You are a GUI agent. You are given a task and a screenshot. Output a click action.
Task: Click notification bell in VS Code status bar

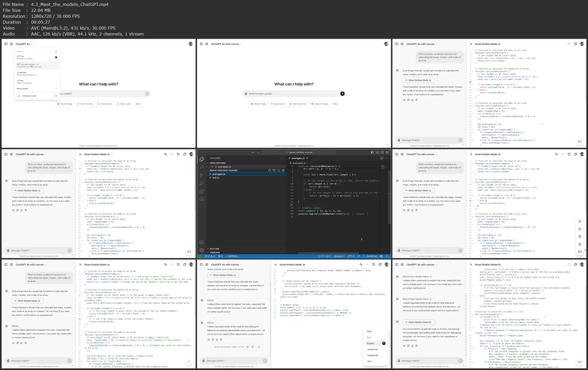pos(387,256)
